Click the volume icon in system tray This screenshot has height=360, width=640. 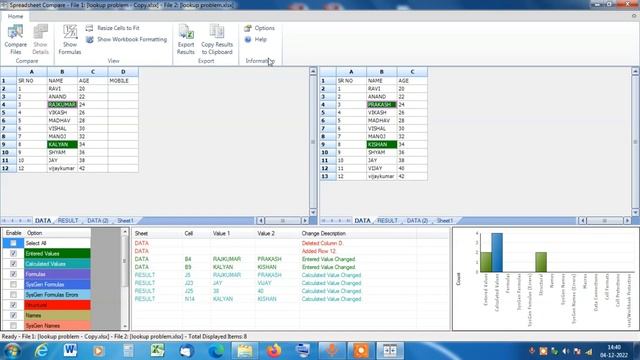565,351
